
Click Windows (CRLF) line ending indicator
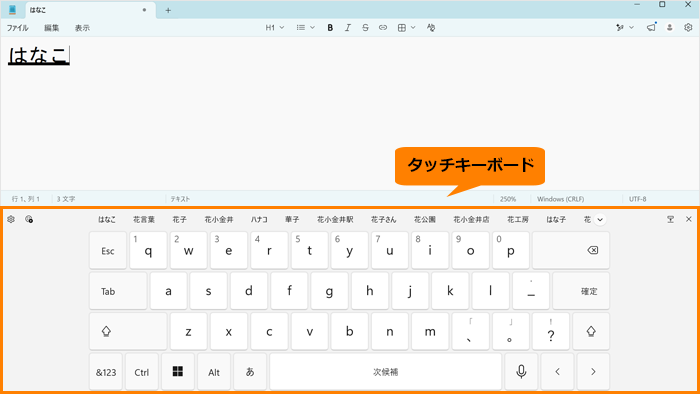point(560,199)
